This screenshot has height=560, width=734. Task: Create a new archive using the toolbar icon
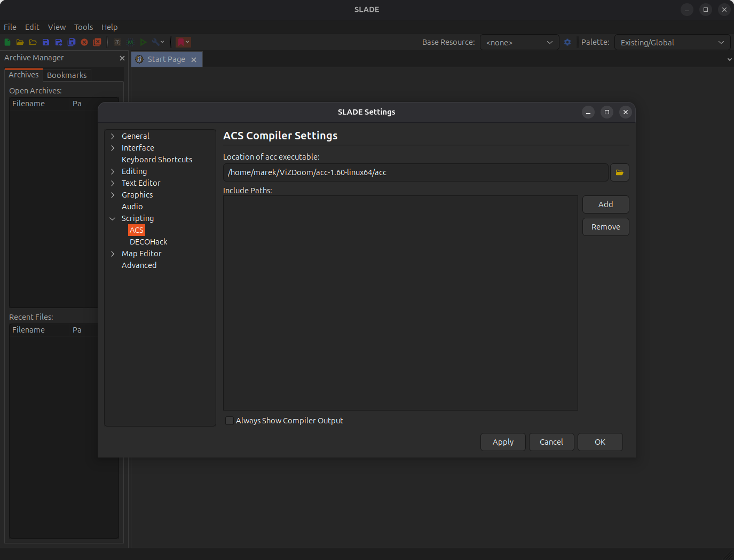(x=7, y=42)
